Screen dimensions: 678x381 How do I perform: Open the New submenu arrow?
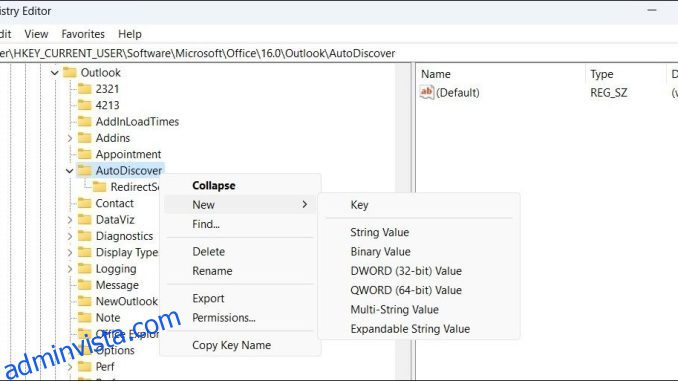[305, 205]
